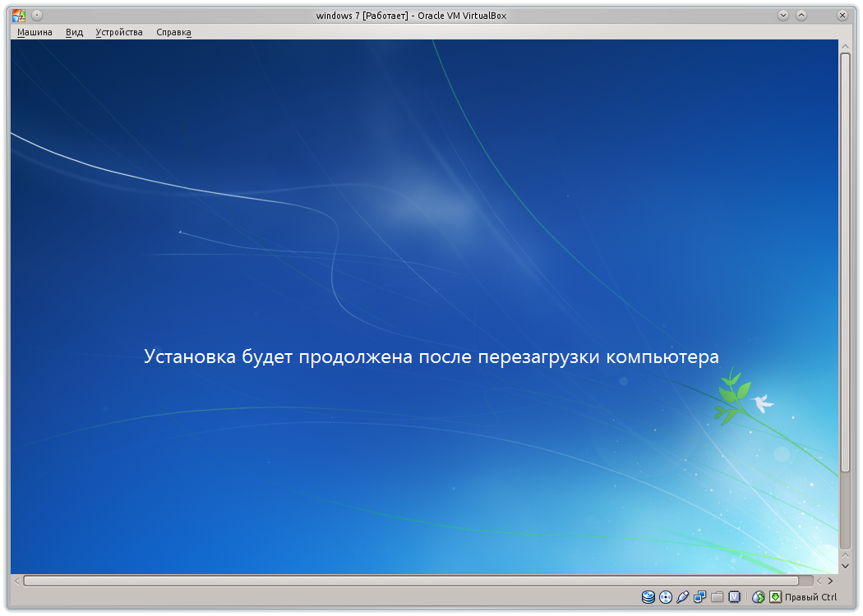The image size is (863, 616).
Task: Click the hard disks status icon
Action: point(648,597)
